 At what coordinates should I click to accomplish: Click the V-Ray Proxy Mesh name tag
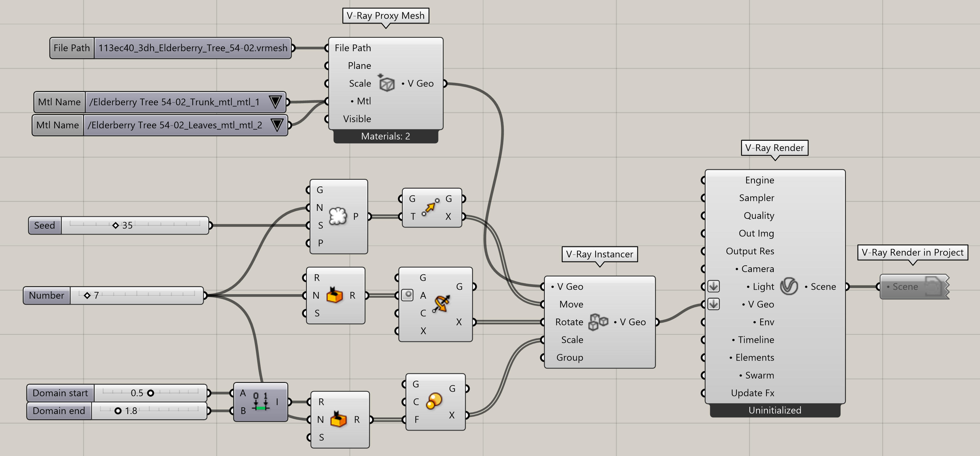click(x=386, y=16)
